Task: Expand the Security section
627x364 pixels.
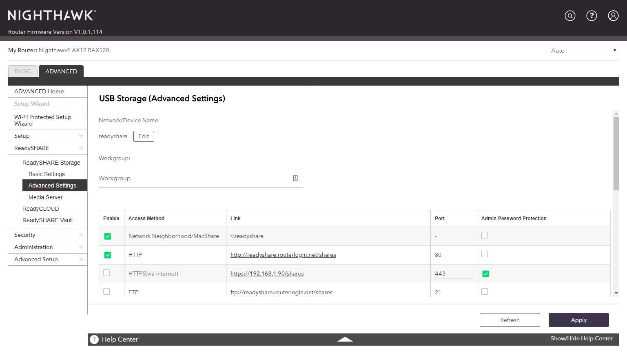Action: point(81,235)
